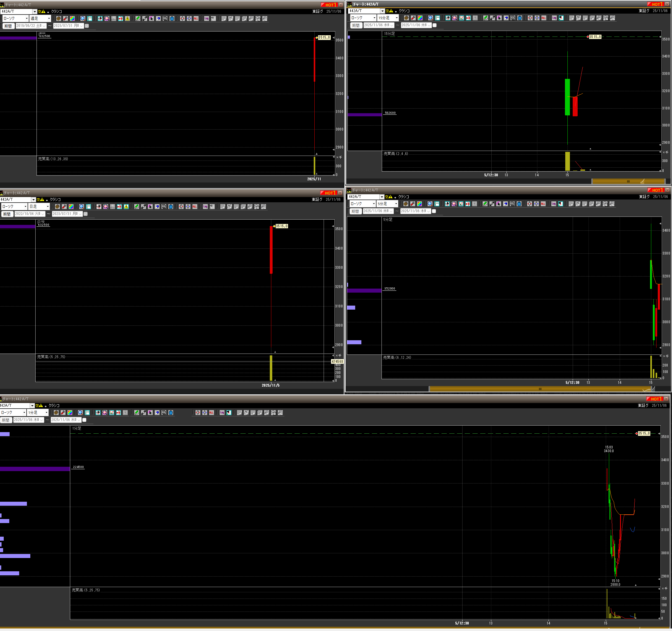Click the wrench settings icon in 15-minute chart
The image size is (672, 631).
413,18
